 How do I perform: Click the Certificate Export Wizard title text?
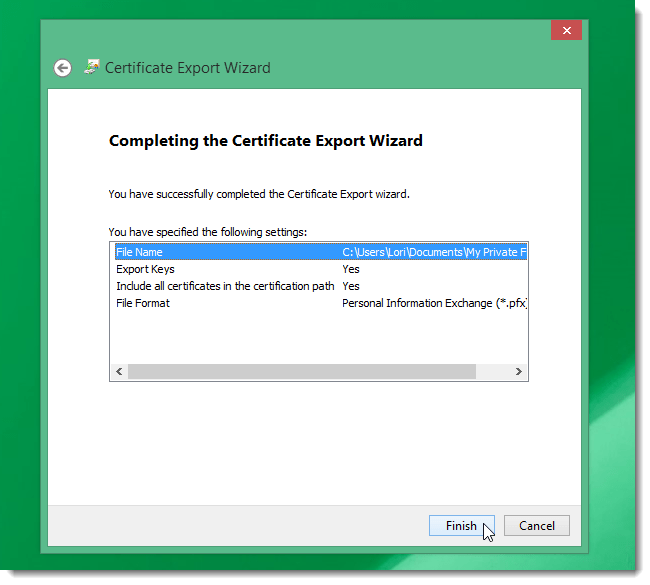coord(187,68)
